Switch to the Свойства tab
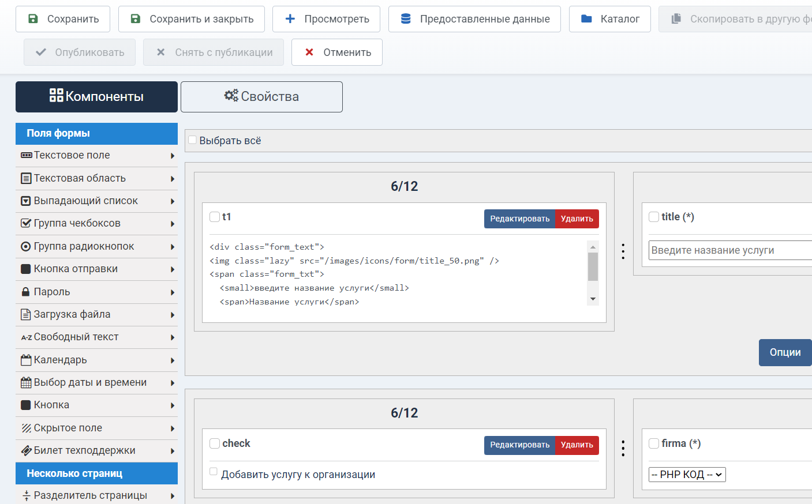 point(261,97)
